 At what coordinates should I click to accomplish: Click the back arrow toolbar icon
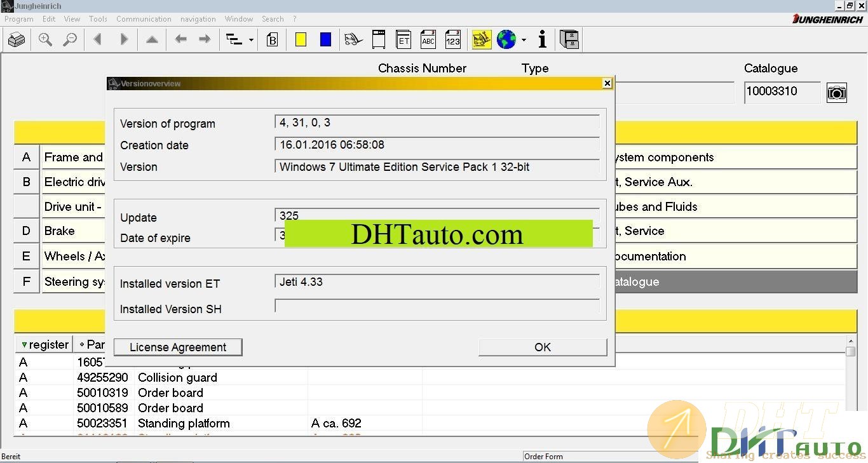(x=181, y=39)
